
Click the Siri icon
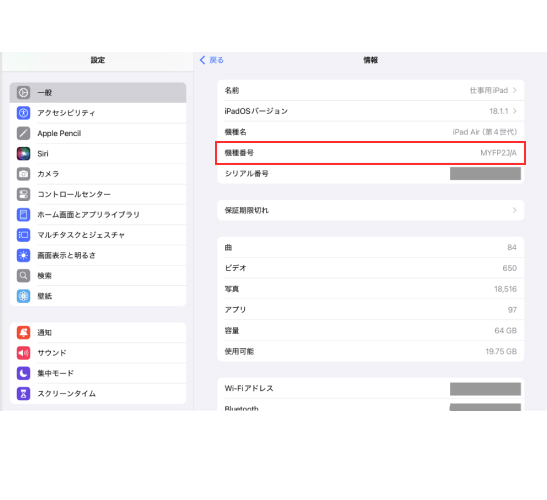pos(23,154)
